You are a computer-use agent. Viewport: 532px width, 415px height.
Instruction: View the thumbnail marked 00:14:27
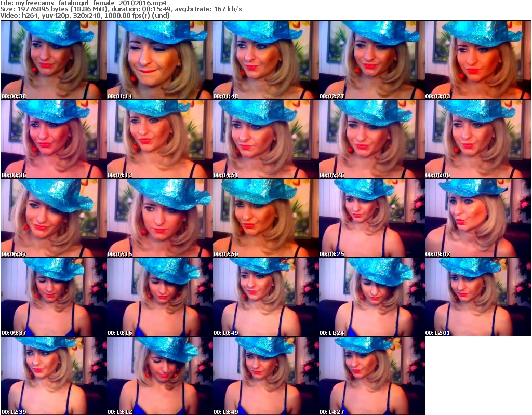click(371, 376)
